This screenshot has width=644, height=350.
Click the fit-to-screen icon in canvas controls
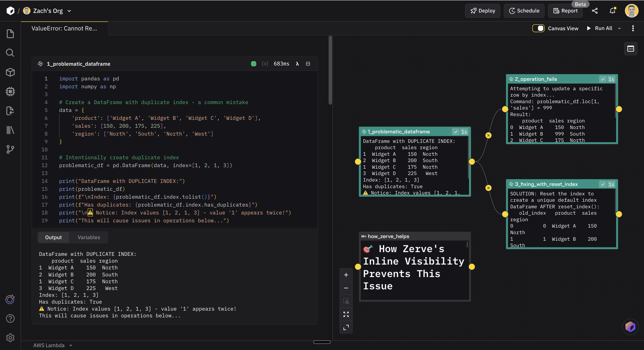(346, 314)
